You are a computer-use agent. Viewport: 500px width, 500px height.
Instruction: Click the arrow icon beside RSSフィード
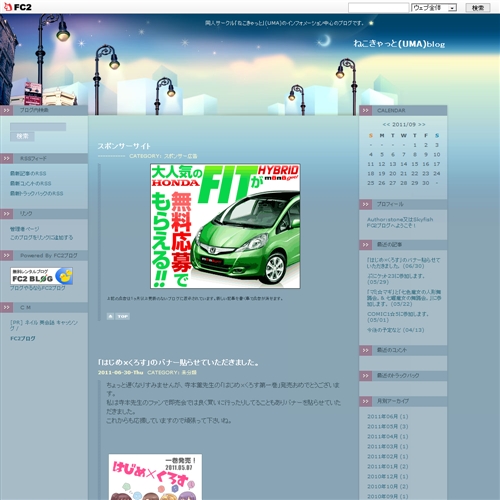click(x=6, y=158)
